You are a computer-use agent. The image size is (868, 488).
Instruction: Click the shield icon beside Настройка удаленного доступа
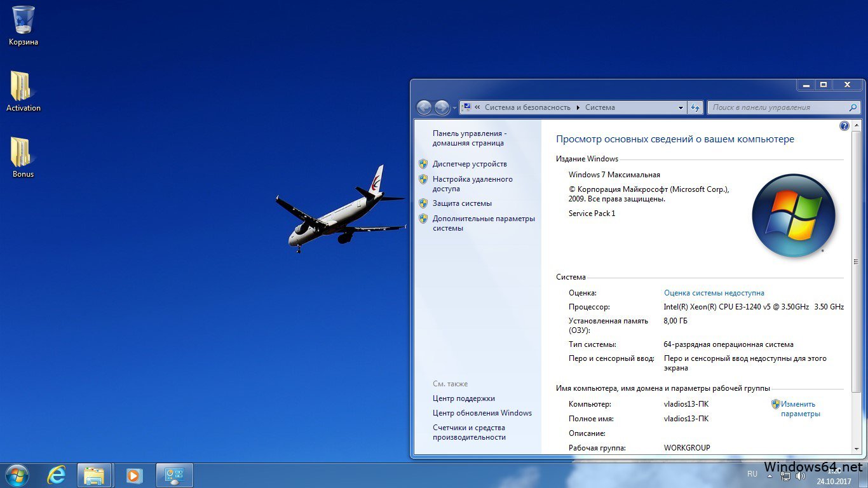423,179
